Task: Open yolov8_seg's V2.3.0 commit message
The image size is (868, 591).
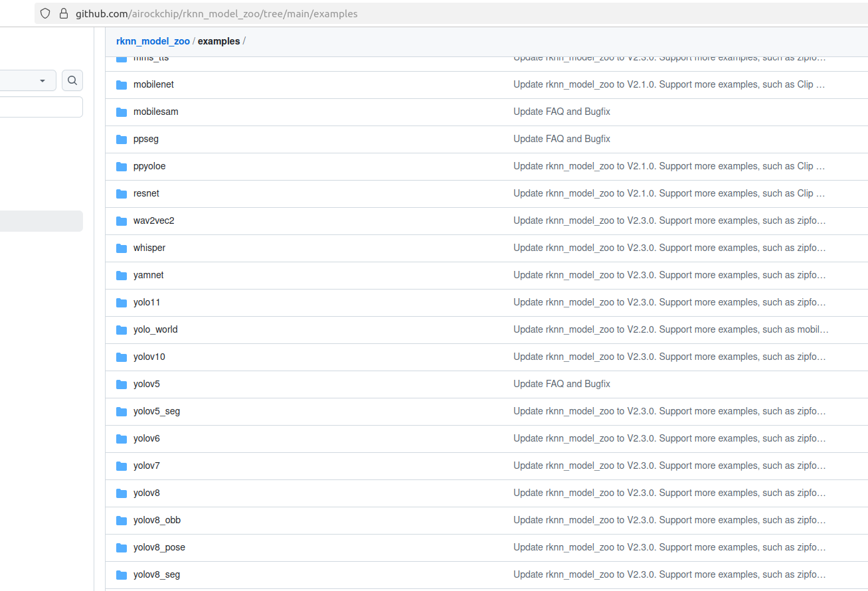Action: (669, 574)
